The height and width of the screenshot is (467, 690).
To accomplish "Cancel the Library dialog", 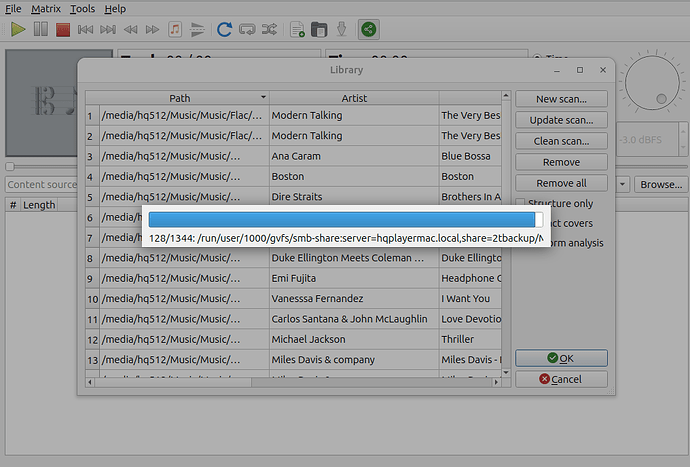I will [x=561, y=379].
